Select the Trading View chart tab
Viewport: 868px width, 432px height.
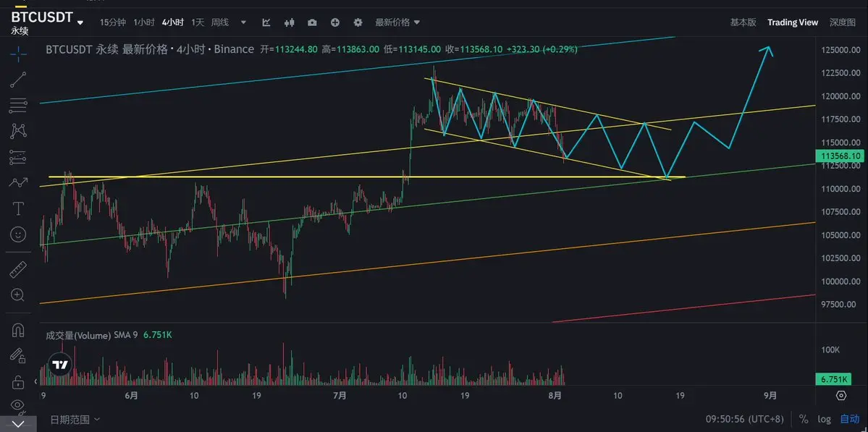tap(792, 22)
